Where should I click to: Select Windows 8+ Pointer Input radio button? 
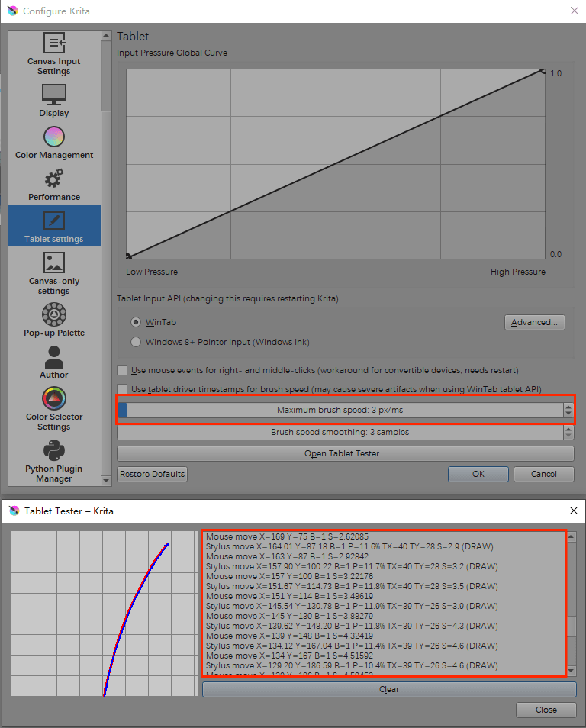pos(136,342)
